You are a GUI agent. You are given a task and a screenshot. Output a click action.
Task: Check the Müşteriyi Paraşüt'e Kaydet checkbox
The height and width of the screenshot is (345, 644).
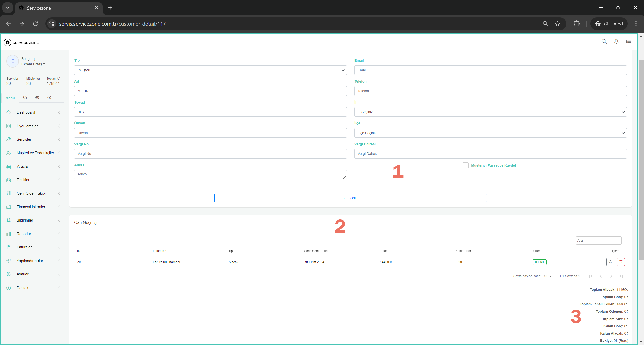pyautogui.click(x=465, y=165)
